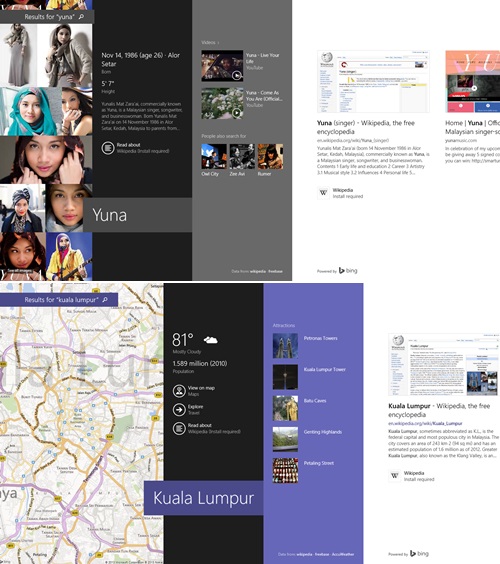
Task: Open the Petaling Street attraction thumbnail
Action: click(x=285, y=470)
